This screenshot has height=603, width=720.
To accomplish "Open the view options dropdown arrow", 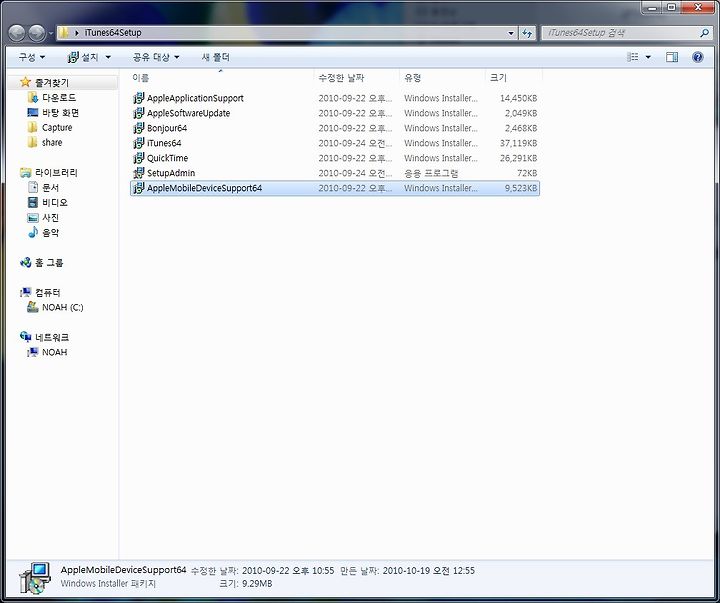I will click(648, 57).
